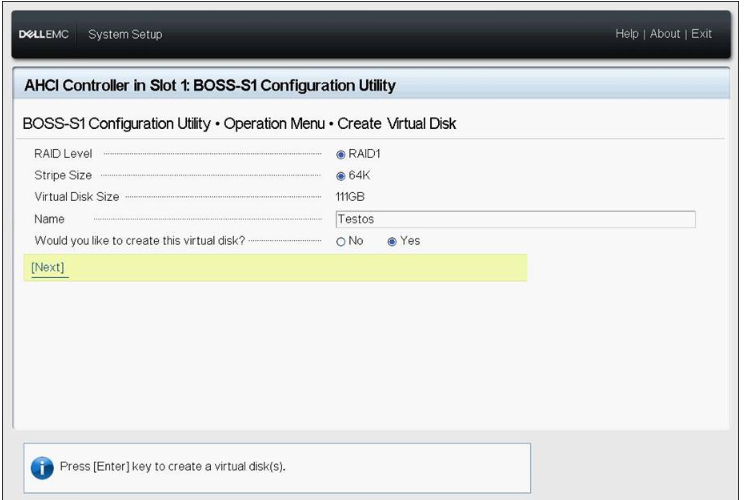
Task: Choose No for creating virtual disk
Action: click(341, 242)
